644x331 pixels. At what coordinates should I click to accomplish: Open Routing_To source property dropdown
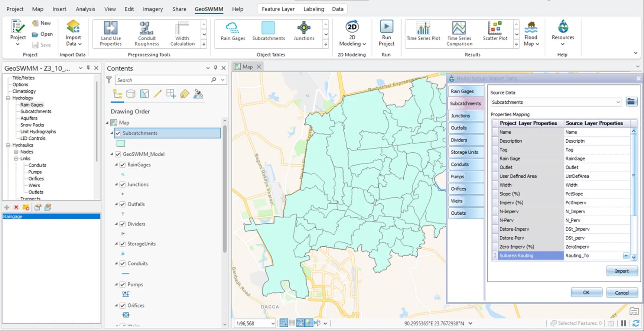pyautogui.click(x=626, y=256)
